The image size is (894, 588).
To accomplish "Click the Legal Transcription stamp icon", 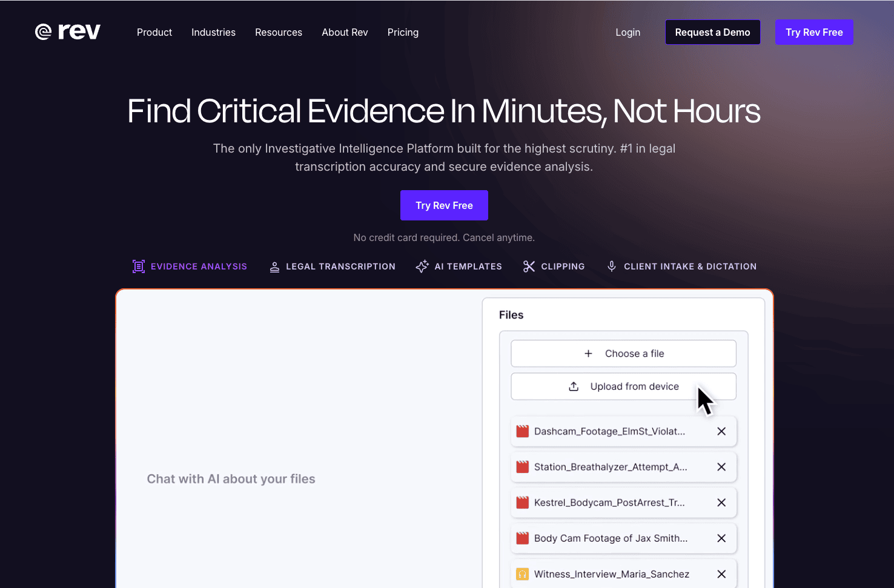I will coord(274,267).
